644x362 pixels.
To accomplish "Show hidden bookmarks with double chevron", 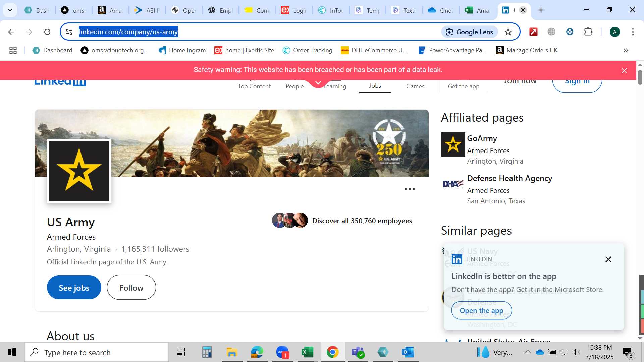I will [x=626, y=50].
